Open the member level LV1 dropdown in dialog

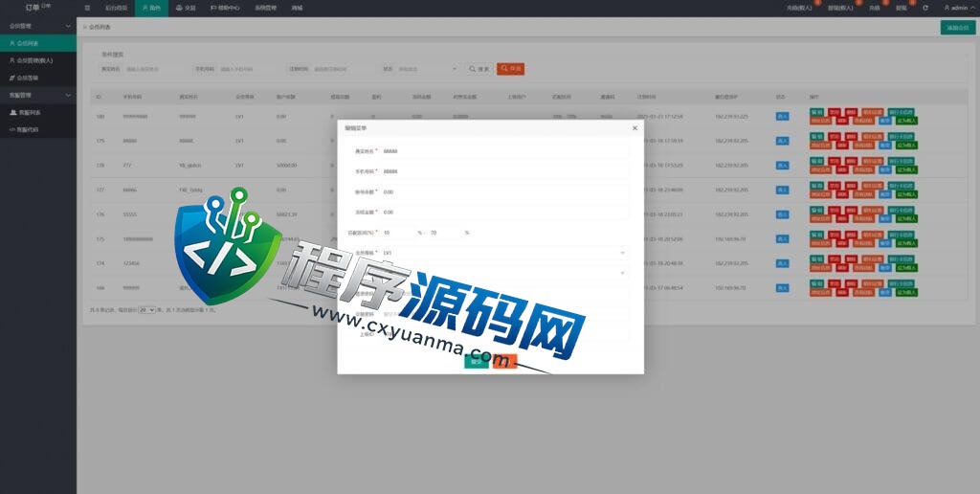coord(503,253)
